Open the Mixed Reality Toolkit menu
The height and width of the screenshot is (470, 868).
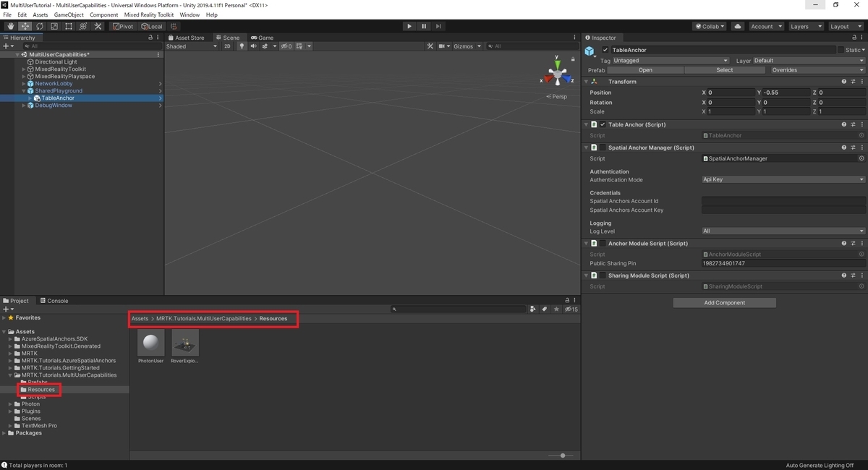tap(149, 14)
